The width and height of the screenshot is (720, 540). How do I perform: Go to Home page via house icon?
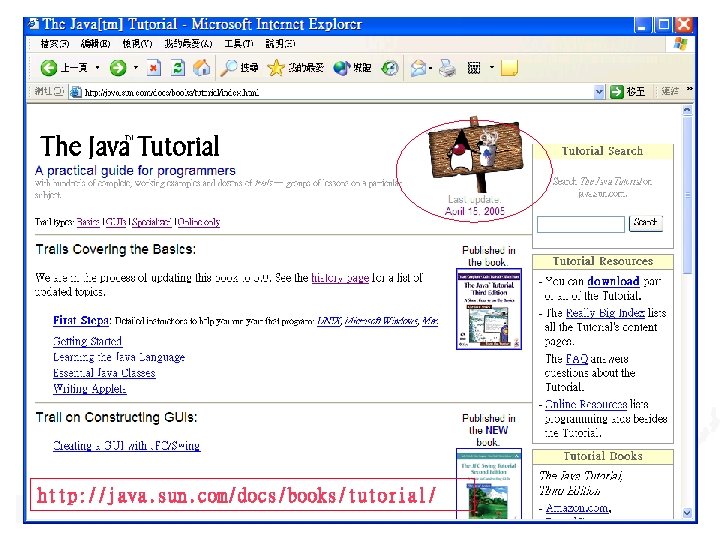(x=201, y=68)
